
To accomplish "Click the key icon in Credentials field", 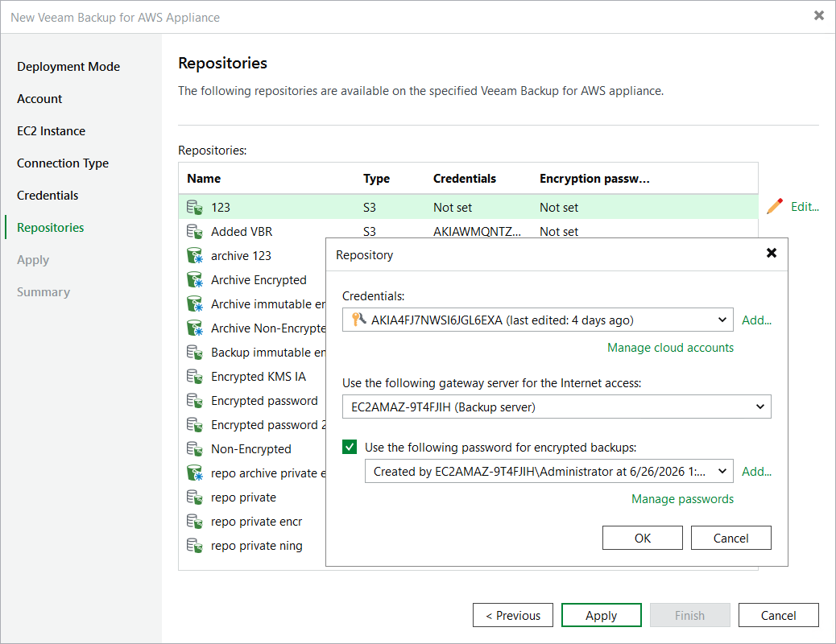I will (x=359, y=320).
